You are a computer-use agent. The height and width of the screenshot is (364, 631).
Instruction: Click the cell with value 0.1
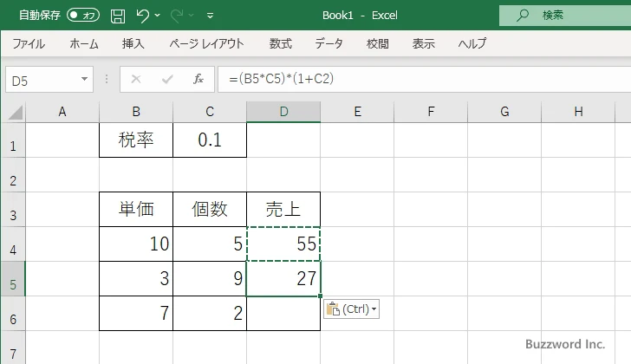(210, 140)
